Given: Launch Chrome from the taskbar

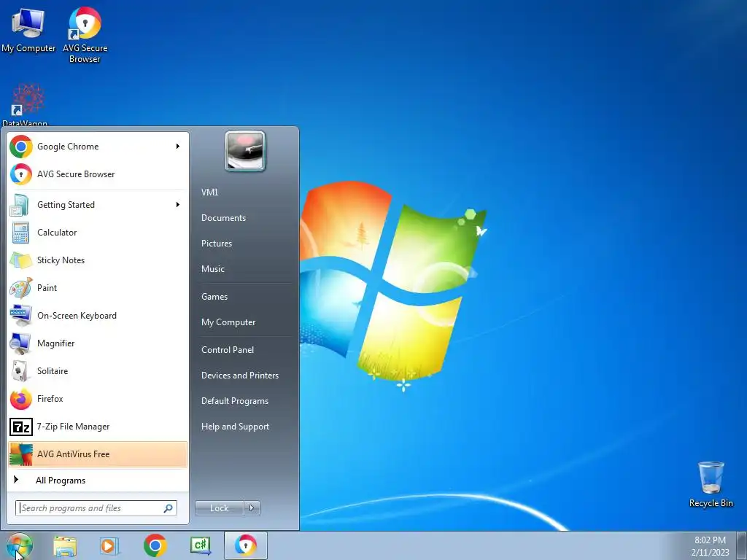Looking at the screenshot, I should 155,545.
